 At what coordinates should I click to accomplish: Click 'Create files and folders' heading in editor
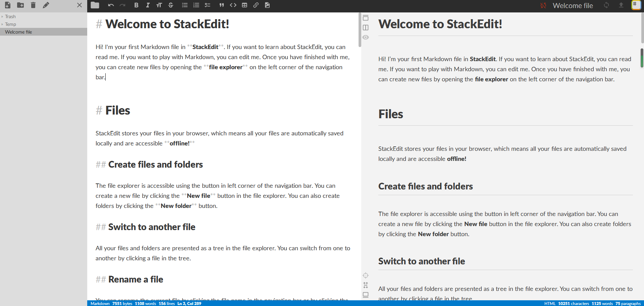156,165
